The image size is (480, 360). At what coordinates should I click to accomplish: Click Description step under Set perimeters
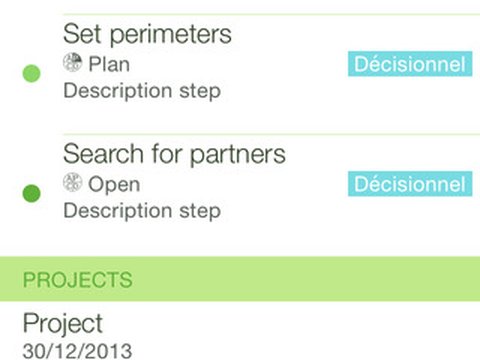(142, 91)
